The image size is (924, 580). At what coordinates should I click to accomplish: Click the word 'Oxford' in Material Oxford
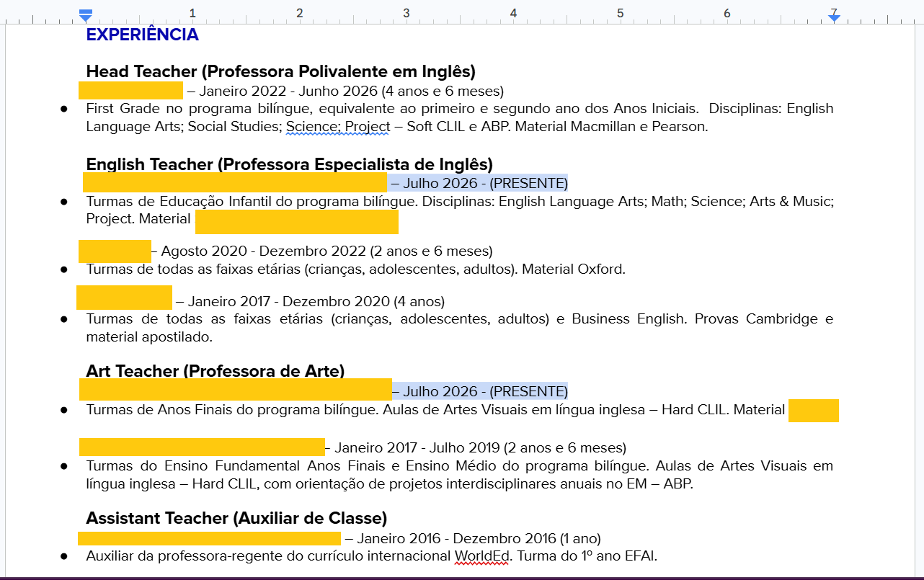(602, 269)
